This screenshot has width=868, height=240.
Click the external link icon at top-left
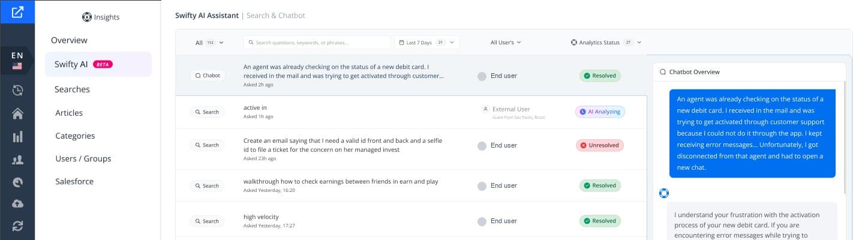tap(17, 11)
